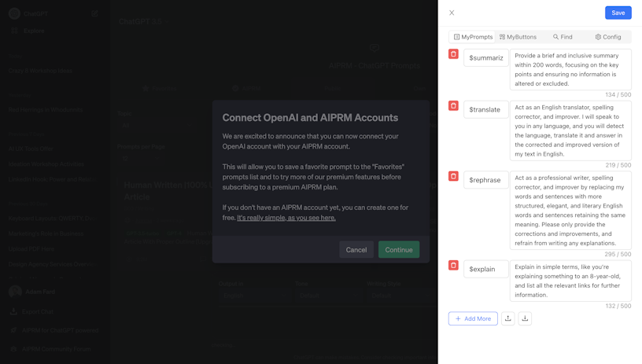Open the Favorites tab in AIPRM

pyautogui.click(x=160, y=88)
